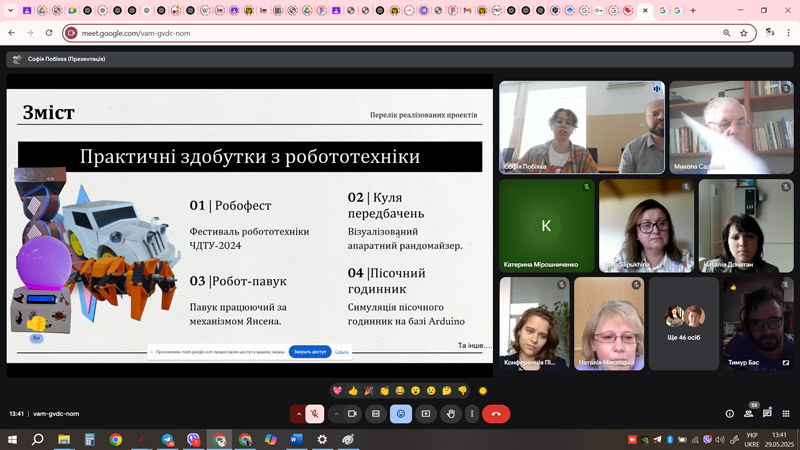Viewport: 800px width, 450px height.
Task: Hide the emoji reactions bar
Action: click(x=401, y=414)
